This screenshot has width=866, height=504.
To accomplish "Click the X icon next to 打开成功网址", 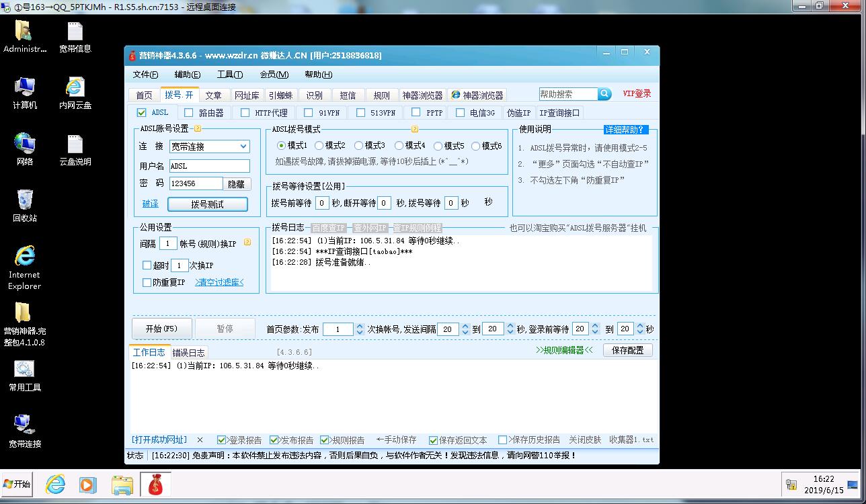I will [x=200, y=440].
